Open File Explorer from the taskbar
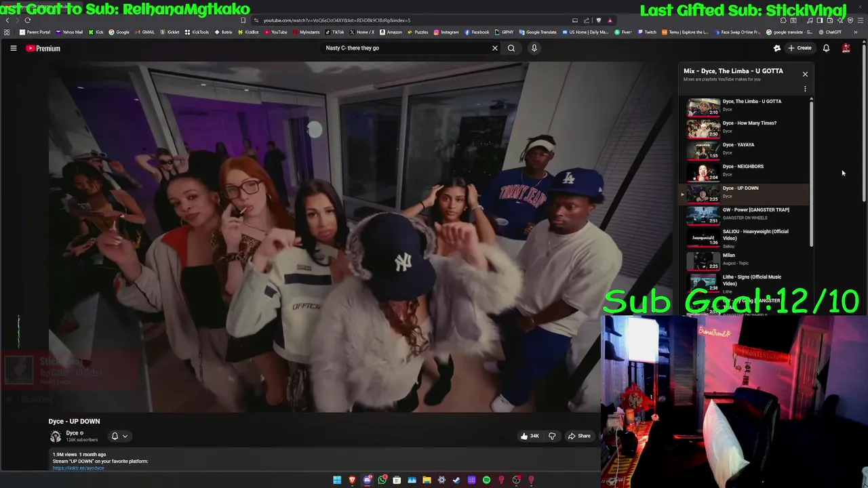The width and height of the screenshot is (868, 488). (x=427, y=480)
